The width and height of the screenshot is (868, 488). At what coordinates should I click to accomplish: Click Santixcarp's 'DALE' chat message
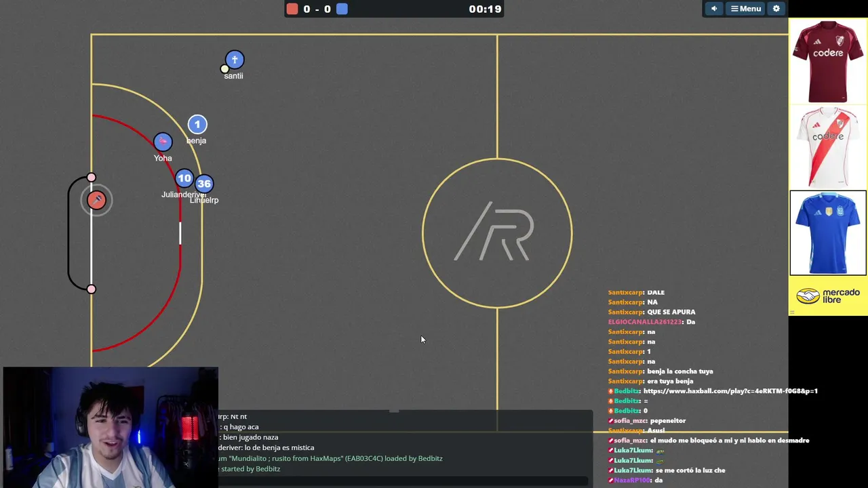pos(656,293)
